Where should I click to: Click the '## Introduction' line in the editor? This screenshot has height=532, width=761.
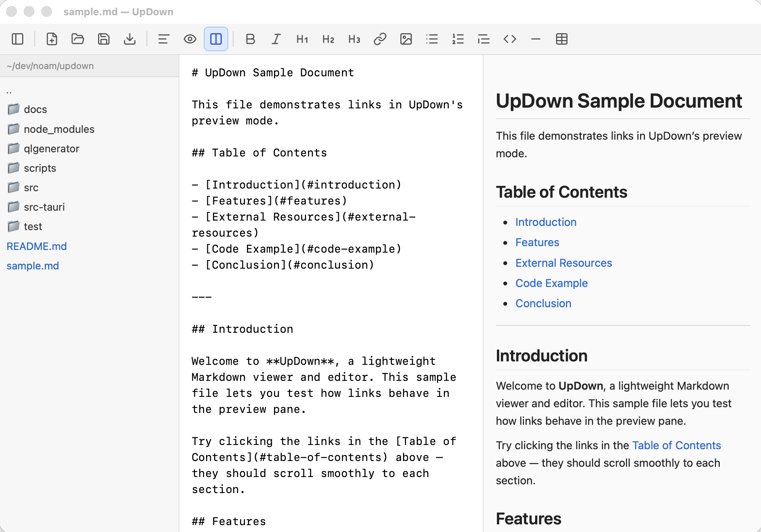[x=242, y=329]
